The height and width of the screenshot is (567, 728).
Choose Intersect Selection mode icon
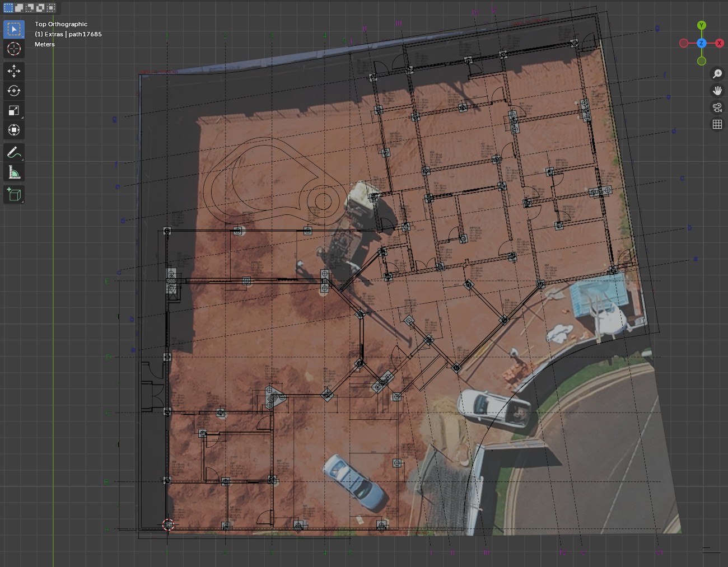[51, 8]
